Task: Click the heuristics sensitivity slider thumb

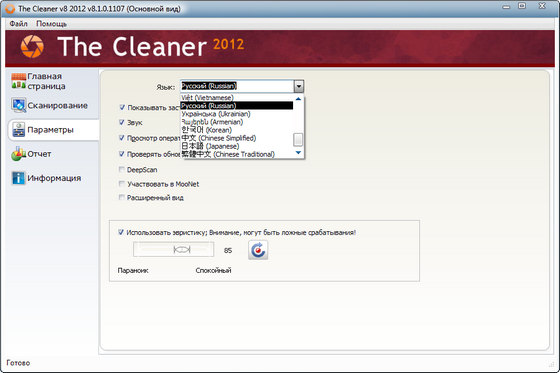Action: point(182,249)
